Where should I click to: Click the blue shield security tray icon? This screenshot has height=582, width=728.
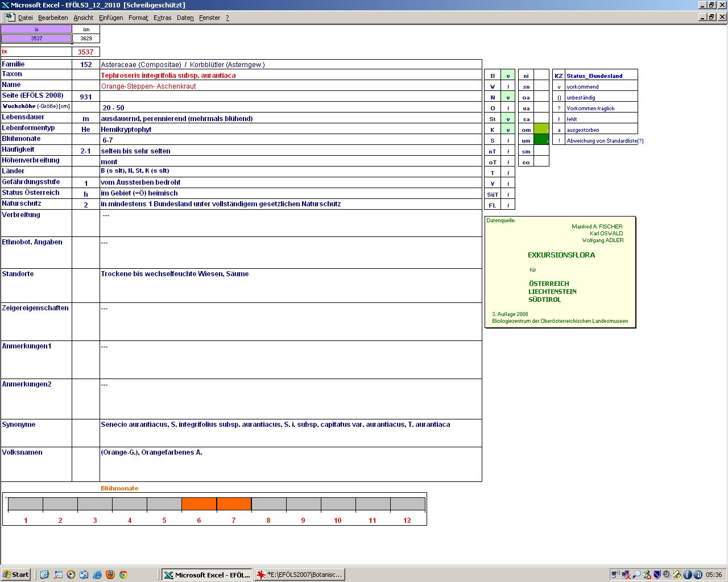[657, 575]
